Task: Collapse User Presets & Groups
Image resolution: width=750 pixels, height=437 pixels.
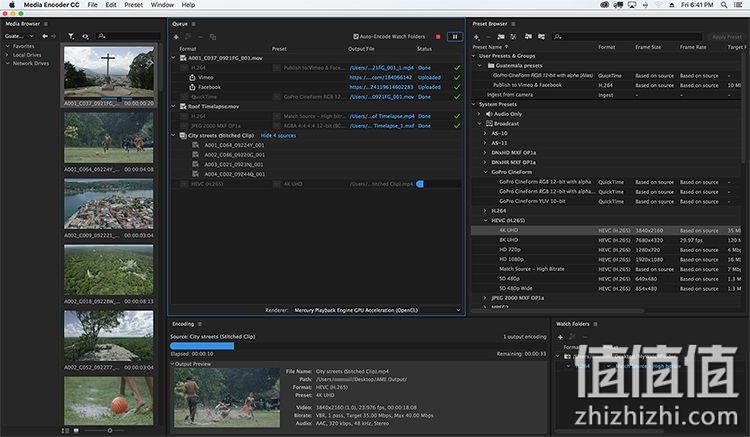Action: [x=474, y=56]
